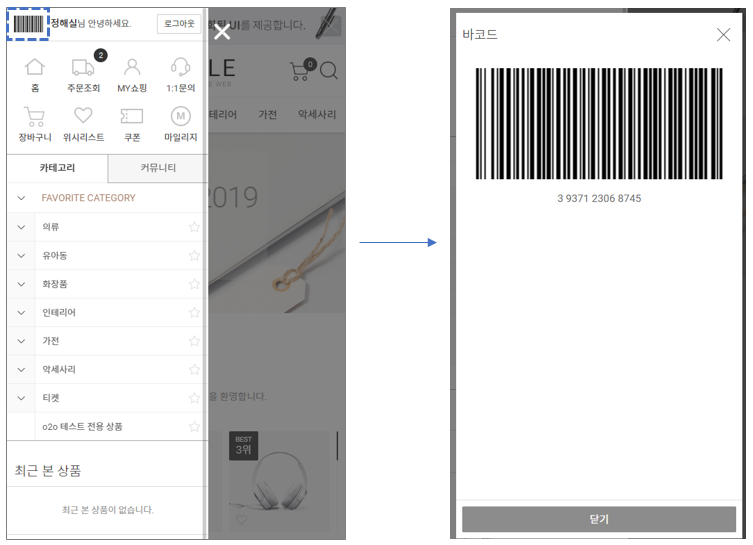Open 1:1문의 headset icon

click(181, 67)
